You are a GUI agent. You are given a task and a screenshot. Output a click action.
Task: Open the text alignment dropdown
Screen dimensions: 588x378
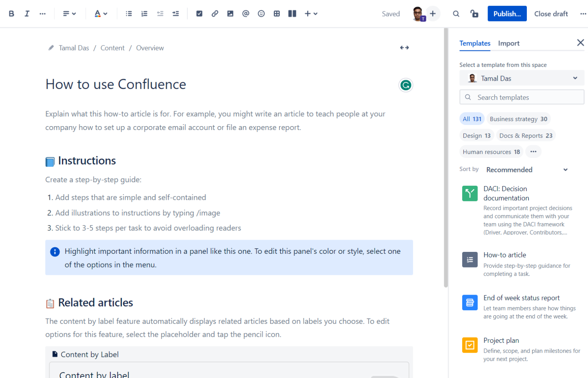(x=69, y=14)
